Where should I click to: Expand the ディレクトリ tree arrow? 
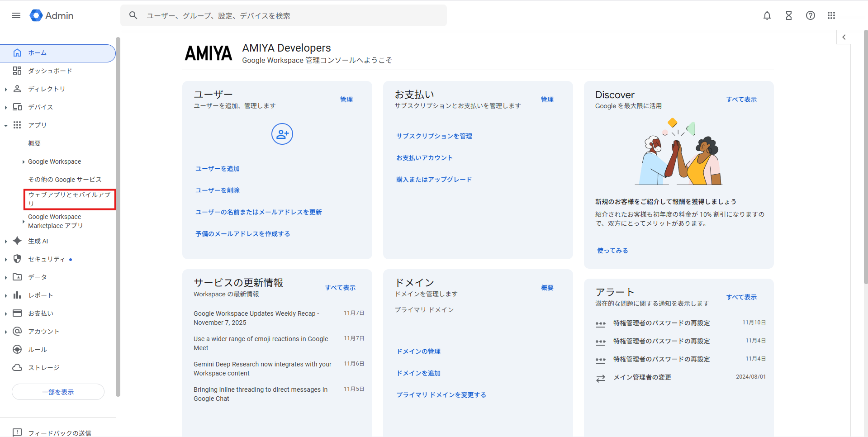pos(5,89)
